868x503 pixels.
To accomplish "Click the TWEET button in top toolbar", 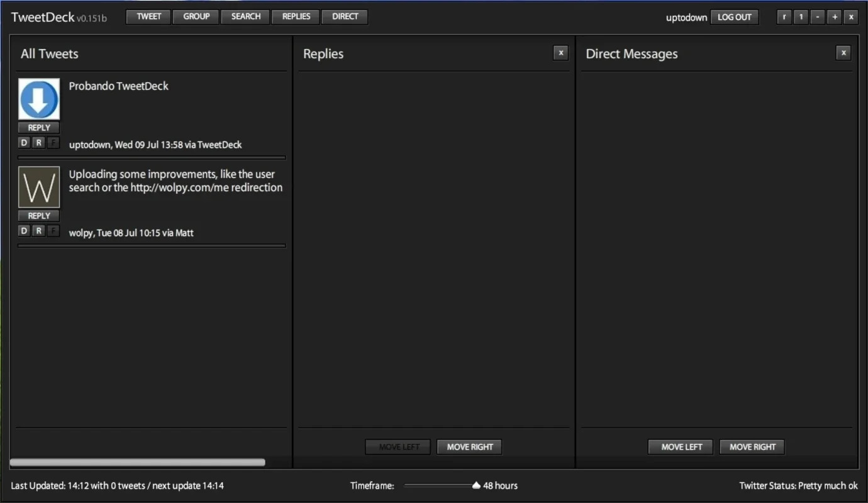I will click(x=148, y=17).
